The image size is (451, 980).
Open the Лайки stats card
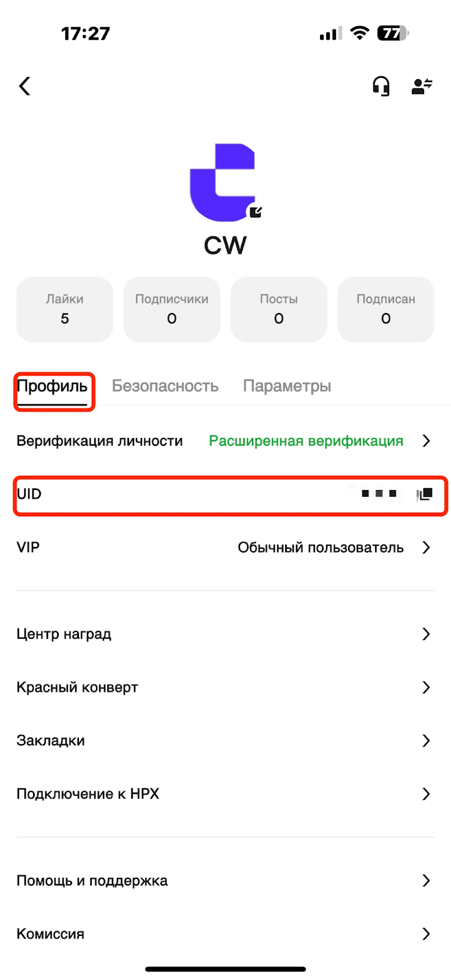pyautogui.click(x=65, y=309)
